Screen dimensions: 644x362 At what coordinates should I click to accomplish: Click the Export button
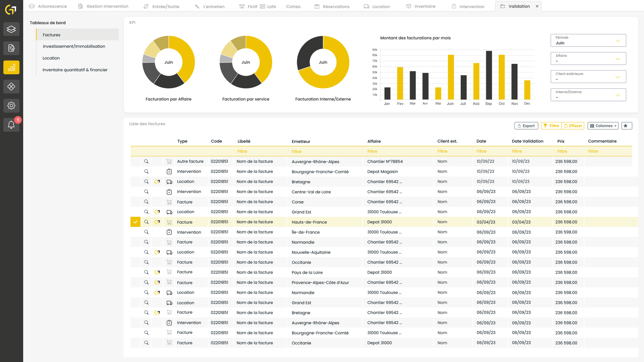526,126
